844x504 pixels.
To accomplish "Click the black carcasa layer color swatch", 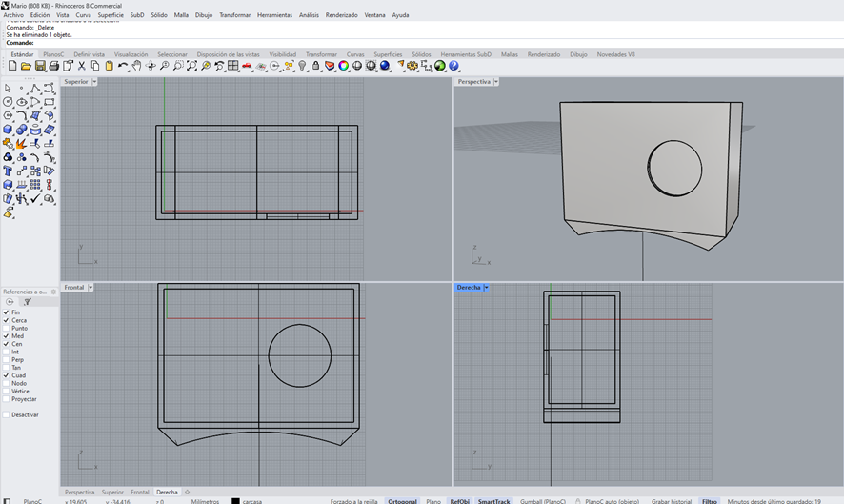I will [x=235, y=501].
